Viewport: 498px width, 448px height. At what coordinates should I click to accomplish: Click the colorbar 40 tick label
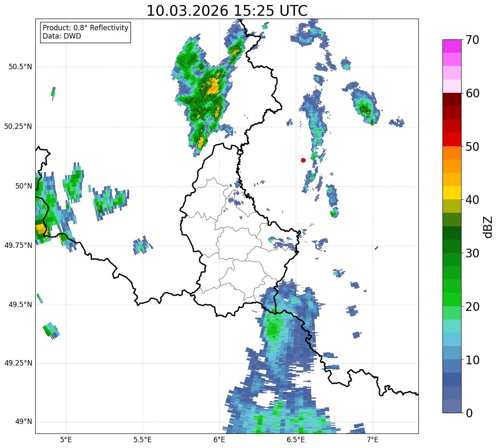point(472,200)
